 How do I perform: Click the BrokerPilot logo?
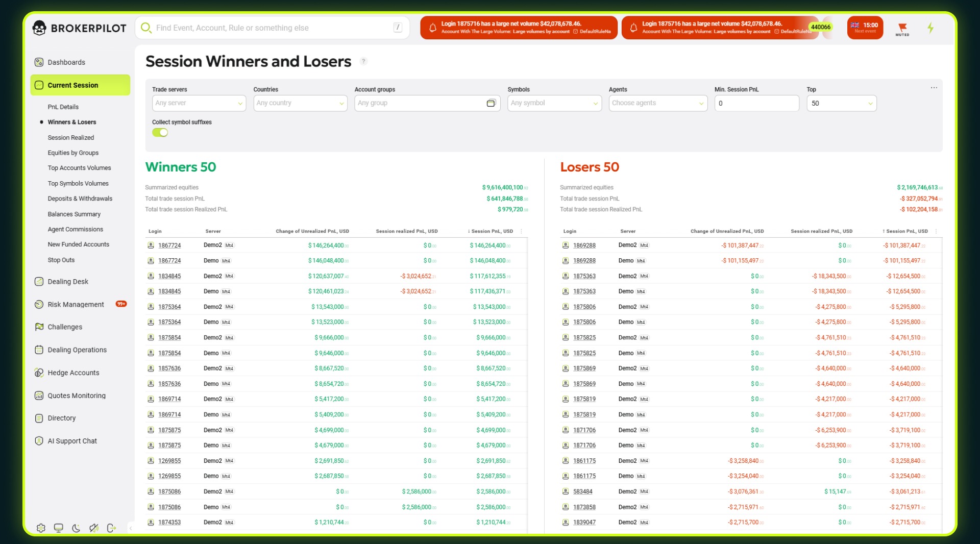(x=79, y=28)
